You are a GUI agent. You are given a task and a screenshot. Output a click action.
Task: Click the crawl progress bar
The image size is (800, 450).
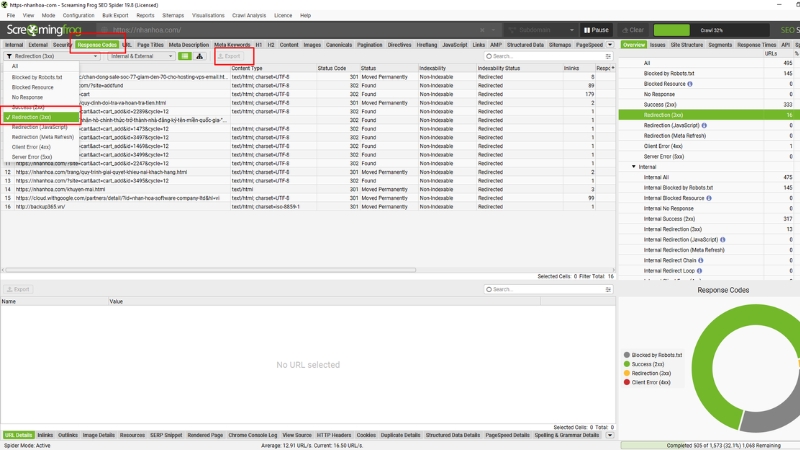(x=711, y=30)
